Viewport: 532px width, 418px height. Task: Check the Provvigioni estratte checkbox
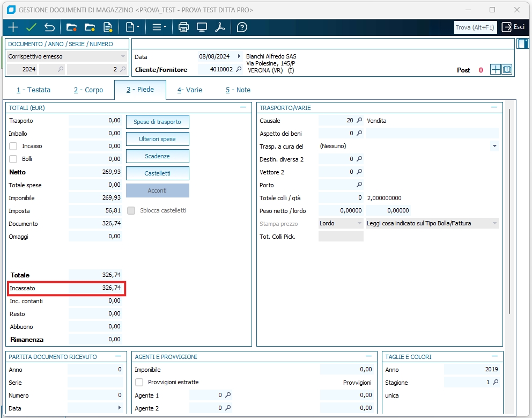pyautogui.click(x=139, y=383)
